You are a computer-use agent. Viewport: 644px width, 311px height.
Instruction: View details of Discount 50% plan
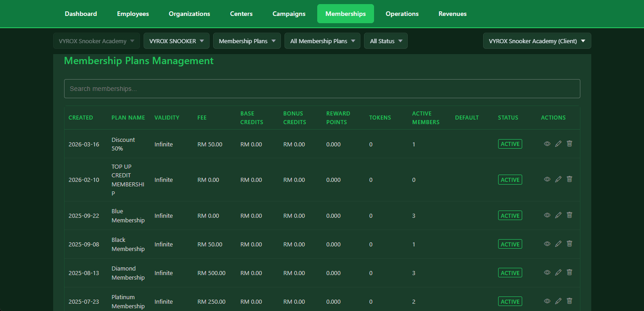(547, 144)
